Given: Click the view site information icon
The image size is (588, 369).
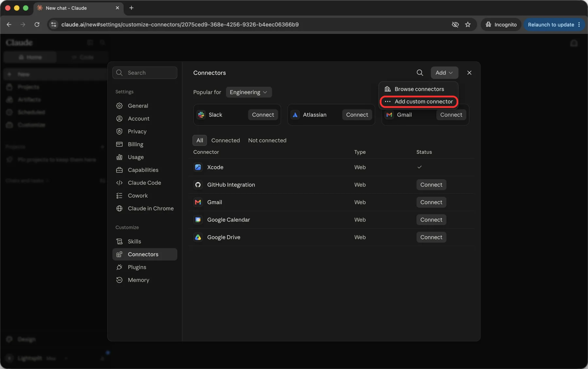Looking at the screenshot, I should [54, 24].
